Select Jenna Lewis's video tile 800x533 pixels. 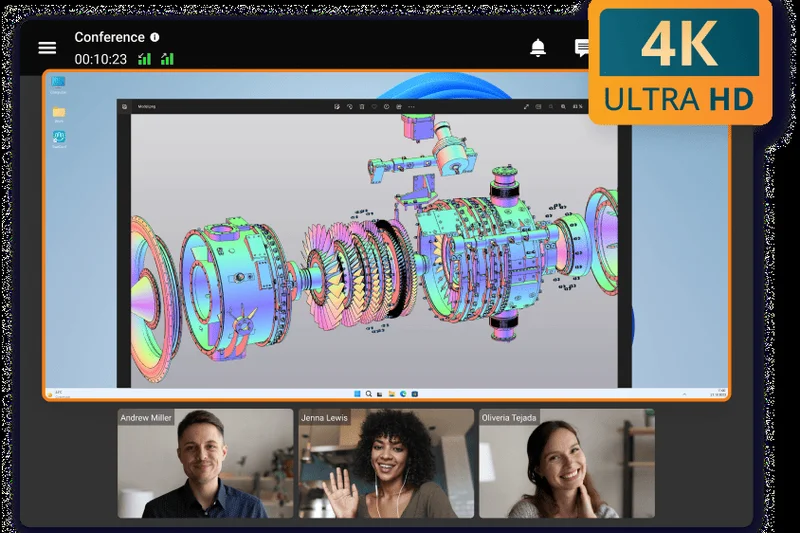pos(386,464)
